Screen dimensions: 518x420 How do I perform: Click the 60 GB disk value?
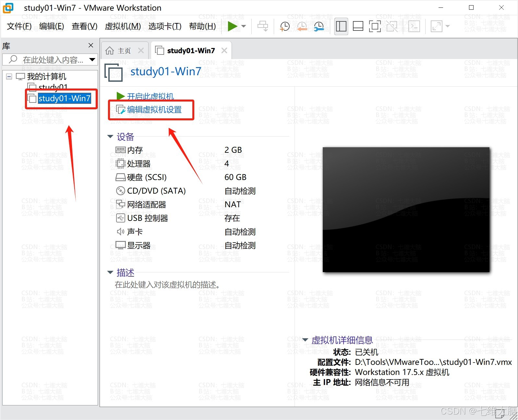[x=235, y=177]
